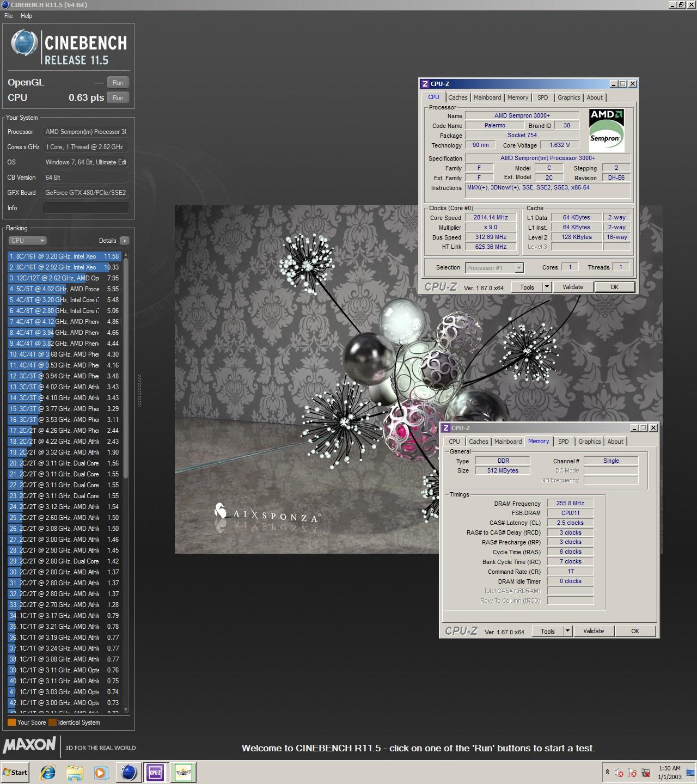
Task: Open Tools dropdown arrow in lower CPU-Z
Action: pos(568,631)
